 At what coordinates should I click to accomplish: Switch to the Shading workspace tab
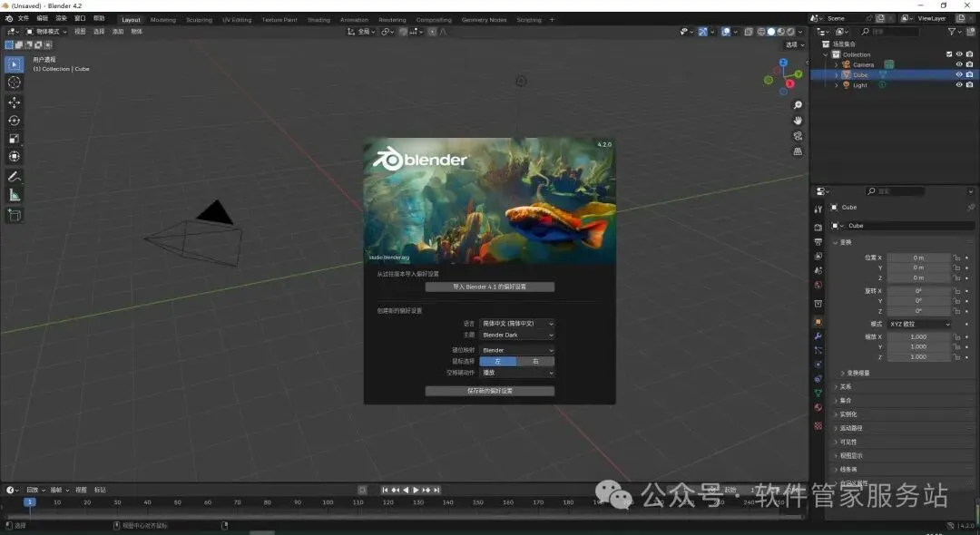[x=318, y=20]
